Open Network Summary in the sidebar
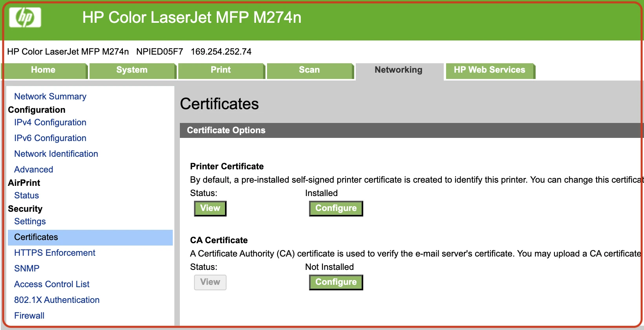Viewport: 644px width, 330px height. [50, 97]
